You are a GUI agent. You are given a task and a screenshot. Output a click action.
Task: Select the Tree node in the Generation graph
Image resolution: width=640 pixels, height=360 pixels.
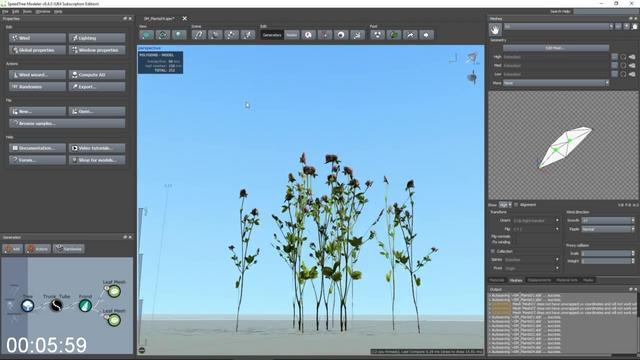pyautogui.click(x=28, y=305)
